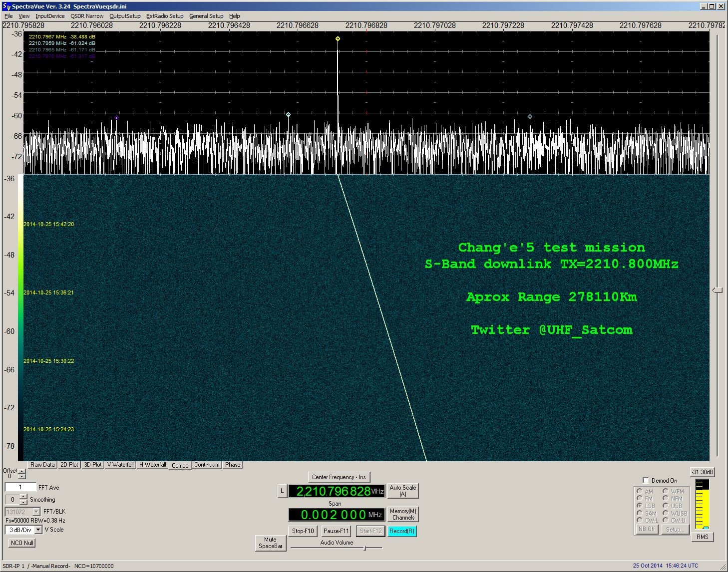This screenshot has height=572, width=728.
Task: Switch to the Continuum tab
Action: pos(207,465)
